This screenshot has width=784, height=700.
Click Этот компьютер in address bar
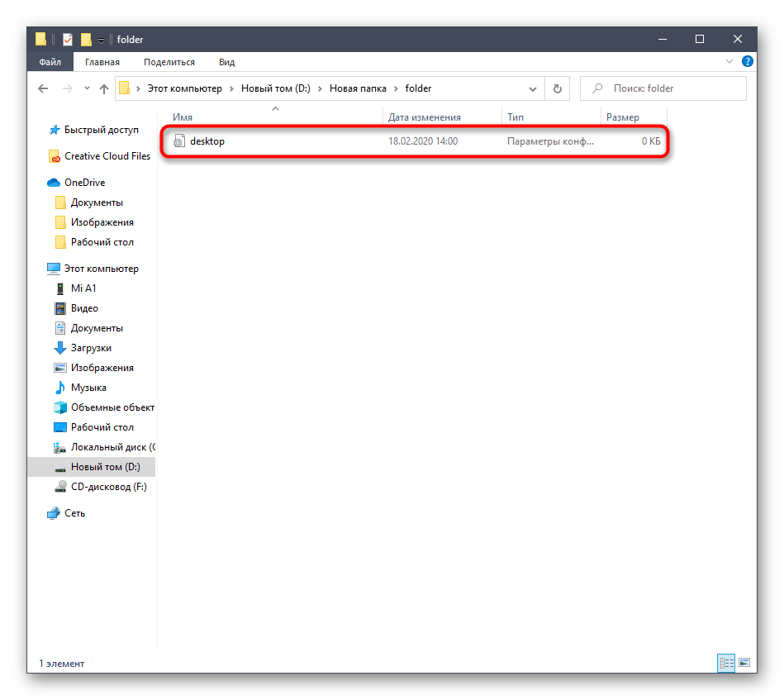[184, 88]
